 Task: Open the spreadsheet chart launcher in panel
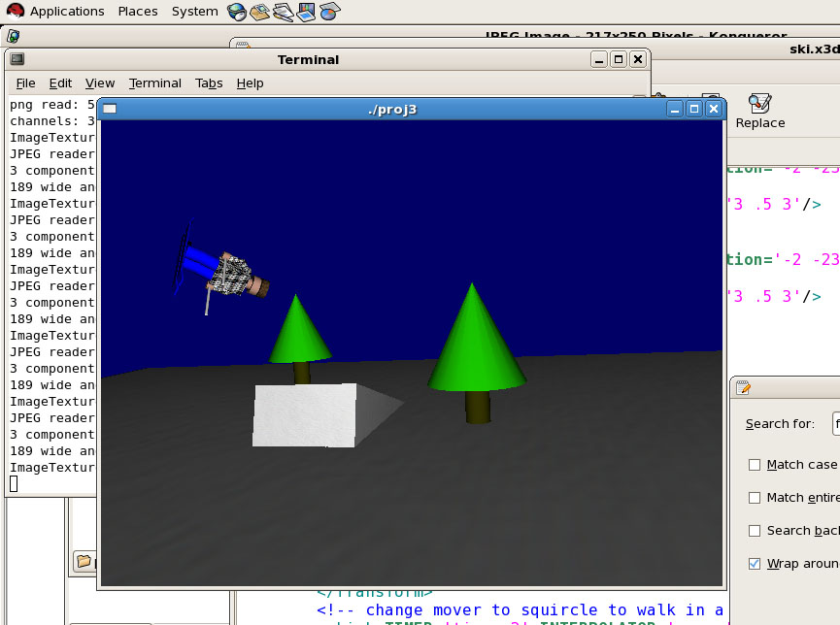(329, 12)
